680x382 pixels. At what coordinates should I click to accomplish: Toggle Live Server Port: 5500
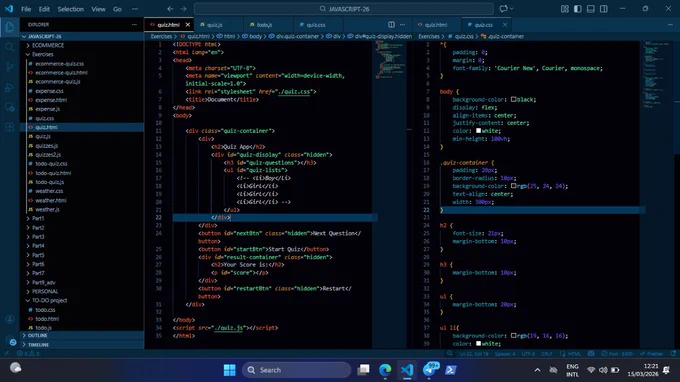[617, 354]
